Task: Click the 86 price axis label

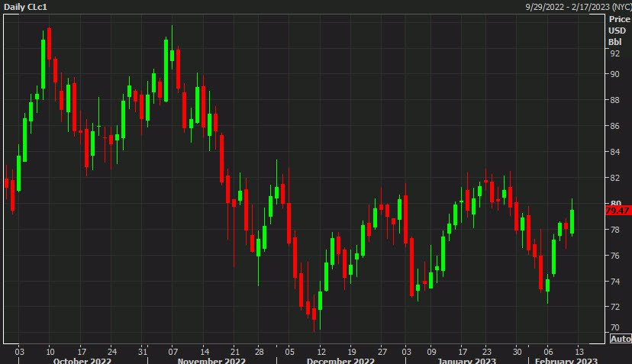Action: pyautogui.click(x=614, y=126)
